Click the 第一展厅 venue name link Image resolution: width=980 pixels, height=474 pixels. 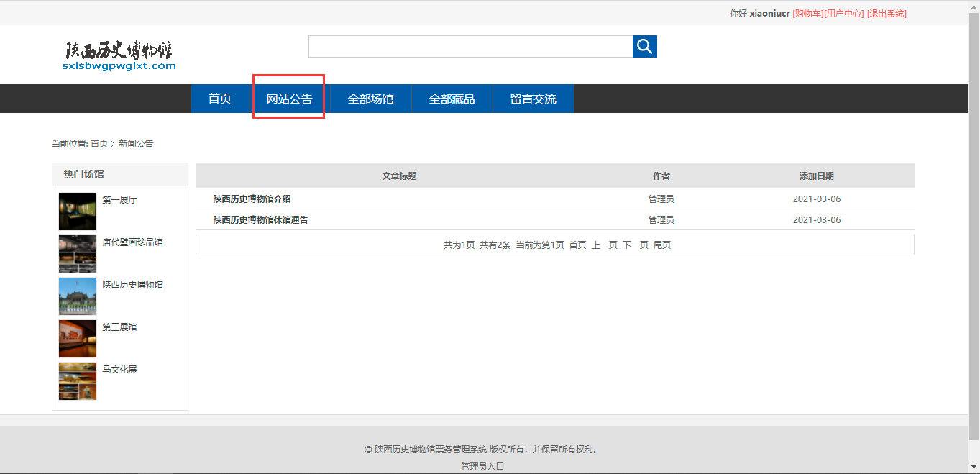[x=119, y=200]
